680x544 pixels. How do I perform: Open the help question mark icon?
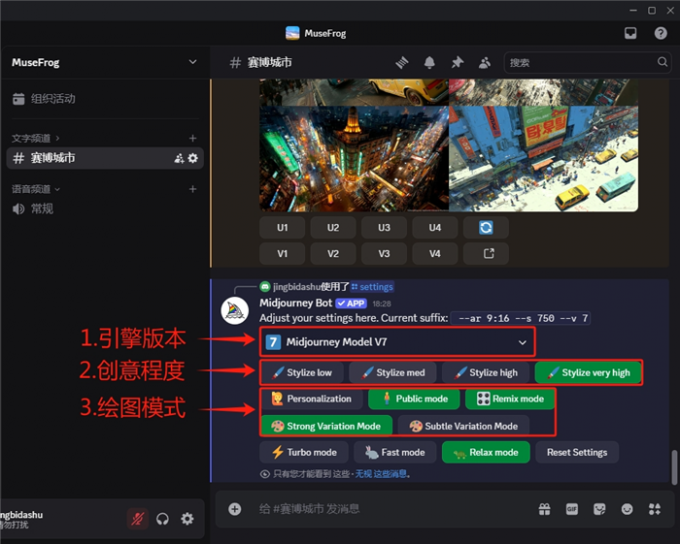(660, 33)
